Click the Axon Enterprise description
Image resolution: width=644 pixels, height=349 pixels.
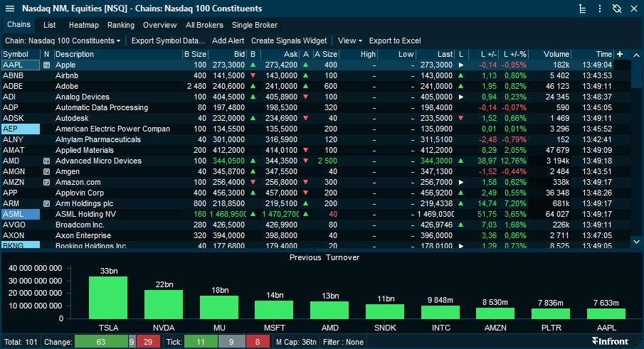pos(83,235)
